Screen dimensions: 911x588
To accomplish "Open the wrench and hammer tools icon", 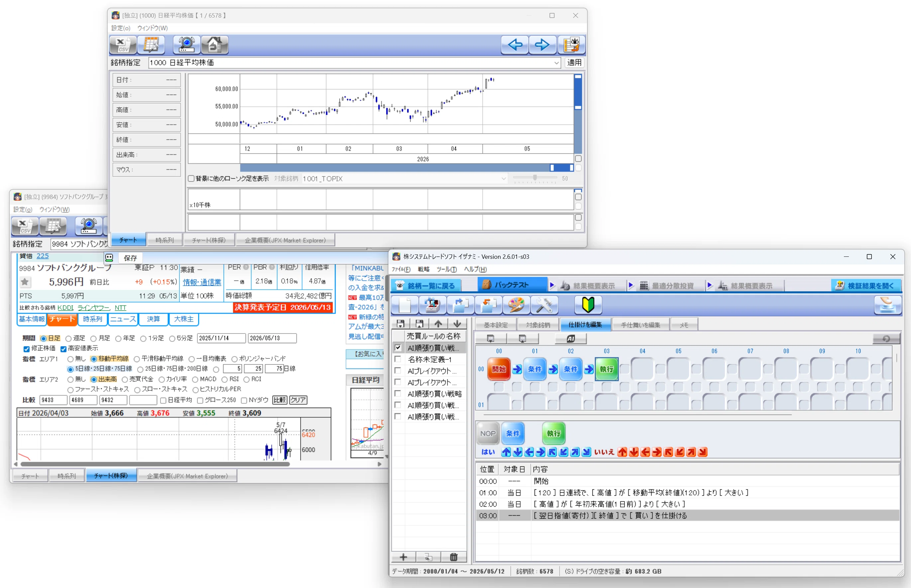I will pyautogui.click(x=544, y=305).
